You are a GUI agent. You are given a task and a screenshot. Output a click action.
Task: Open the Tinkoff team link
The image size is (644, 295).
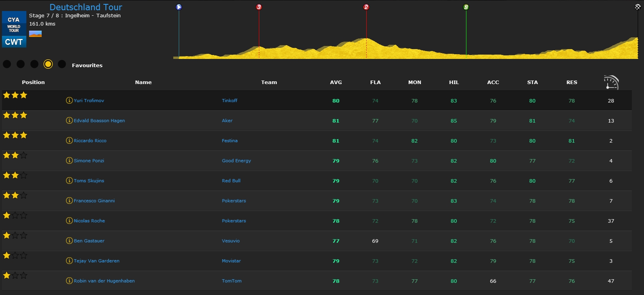tap(229, 101)
